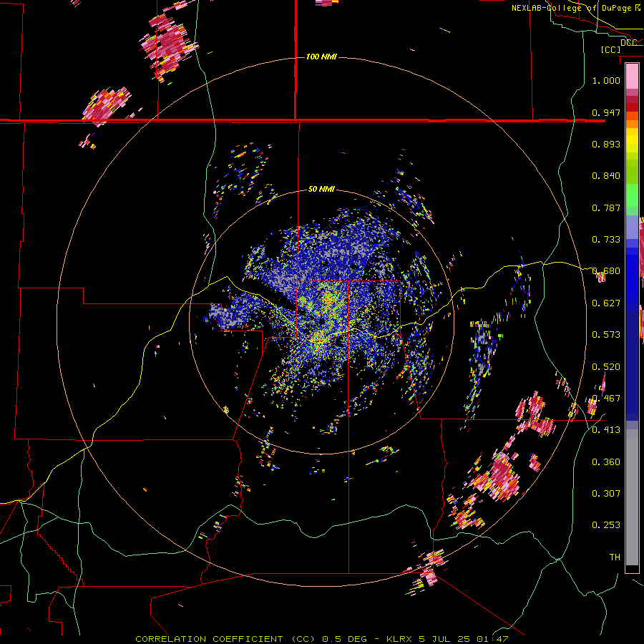Click the 0.893 scale value
Viewport: 644px width, 644px height.
(x=606, y=144)
